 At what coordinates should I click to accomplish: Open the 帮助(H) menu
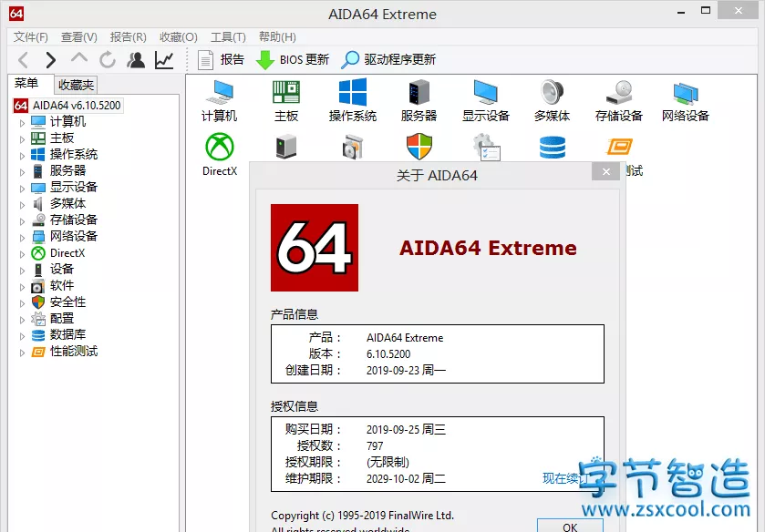tap(277, 37)
